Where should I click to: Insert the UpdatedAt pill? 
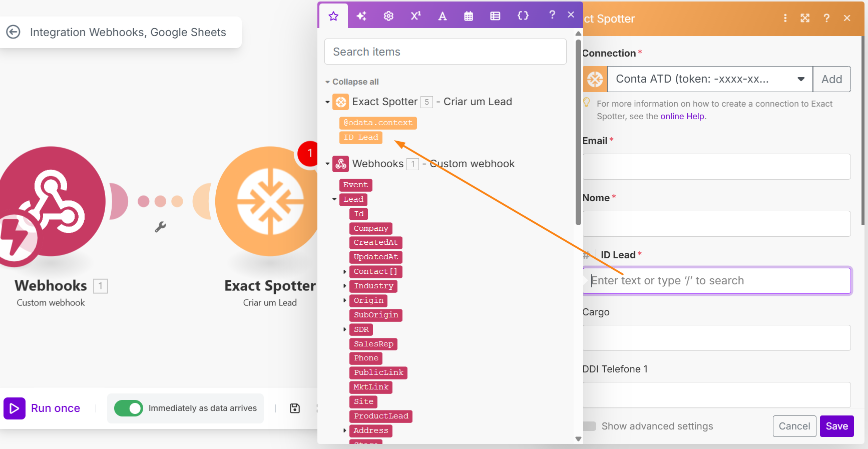pyautogui.click(x=375, y=257)
